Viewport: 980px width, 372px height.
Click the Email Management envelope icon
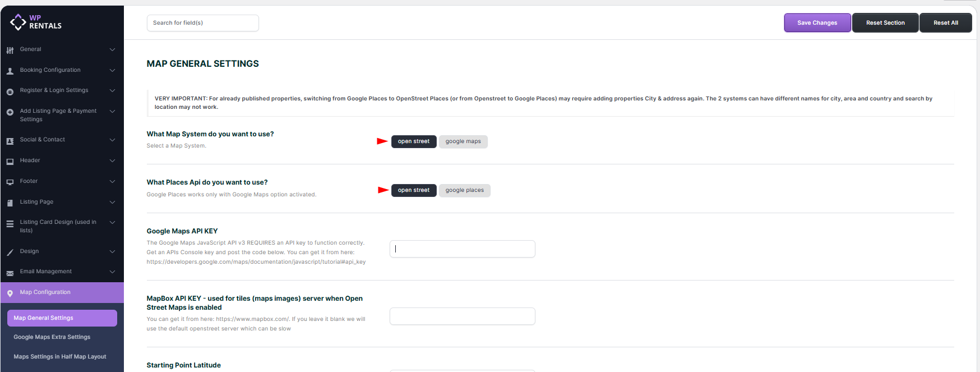10,273
